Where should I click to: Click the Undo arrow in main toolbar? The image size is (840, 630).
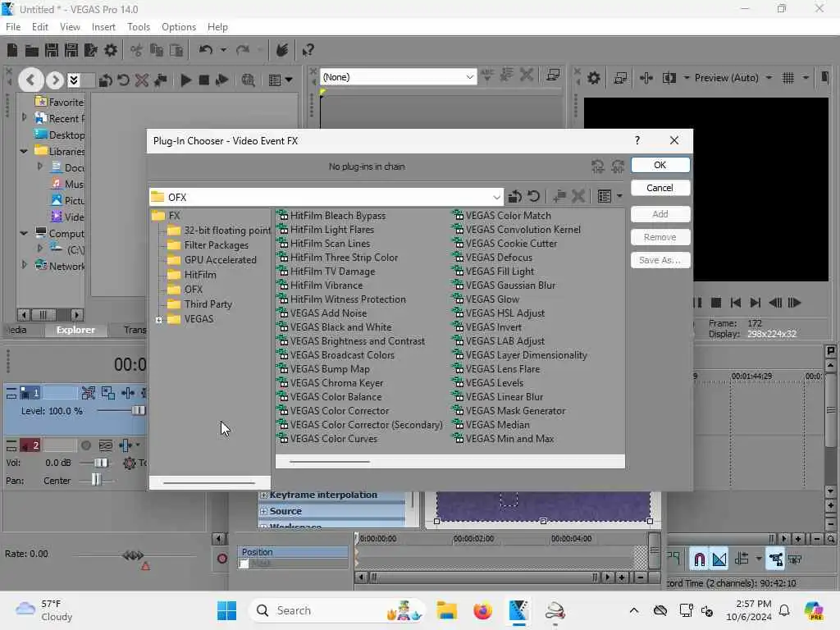tap(205, 50)
